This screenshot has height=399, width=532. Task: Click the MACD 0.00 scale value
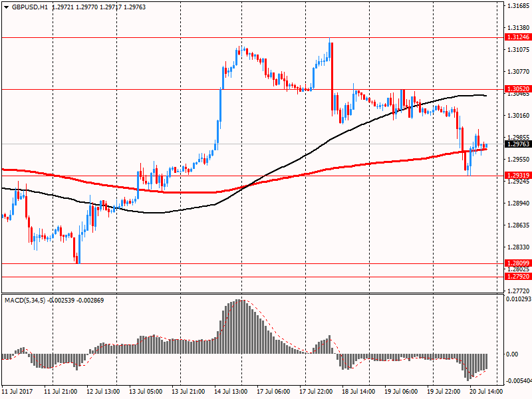(512, 354)
